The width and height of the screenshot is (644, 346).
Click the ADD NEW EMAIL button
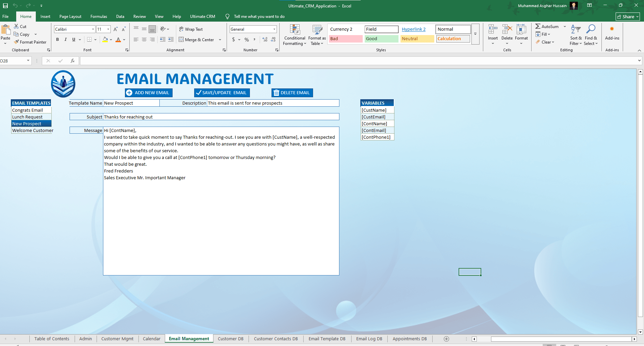[x=149, y=93]
